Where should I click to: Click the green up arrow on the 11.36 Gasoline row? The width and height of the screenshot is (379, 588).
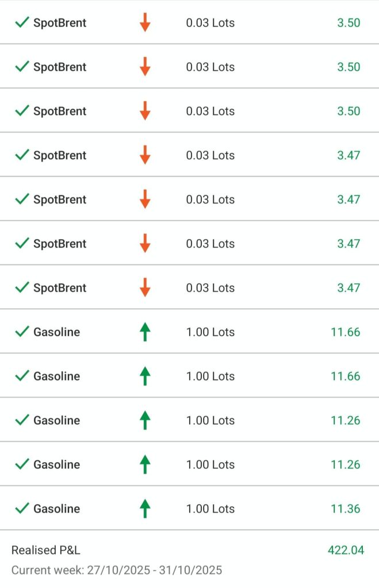pyautogui.click(x=145, y=508)
